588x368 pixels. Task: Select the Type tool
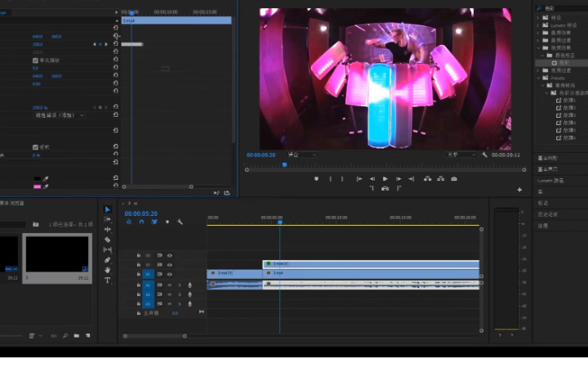coord(107,280)
